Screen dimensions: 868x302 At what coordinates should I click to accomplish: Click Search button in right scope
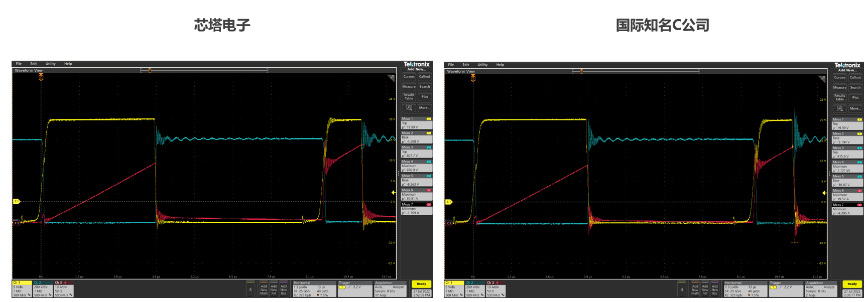855,88
